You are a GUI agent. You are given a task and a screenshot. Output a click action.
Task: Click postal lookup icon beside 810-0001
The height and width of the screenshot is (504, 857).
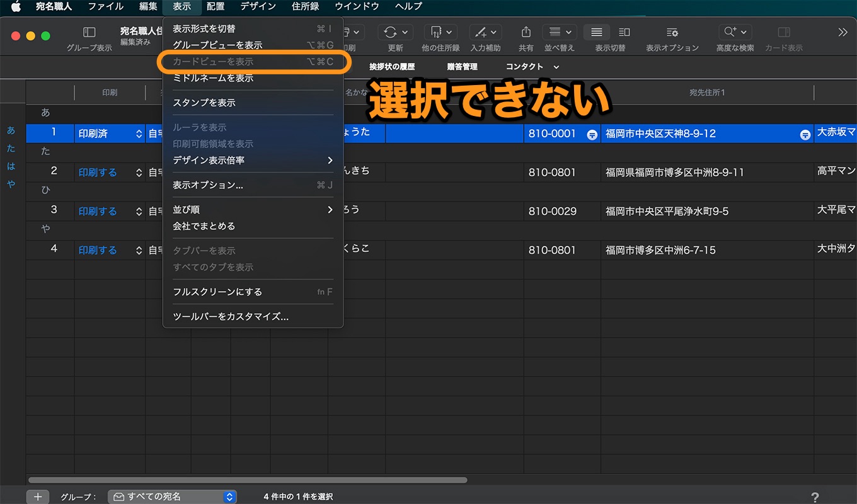click(592, 134)
